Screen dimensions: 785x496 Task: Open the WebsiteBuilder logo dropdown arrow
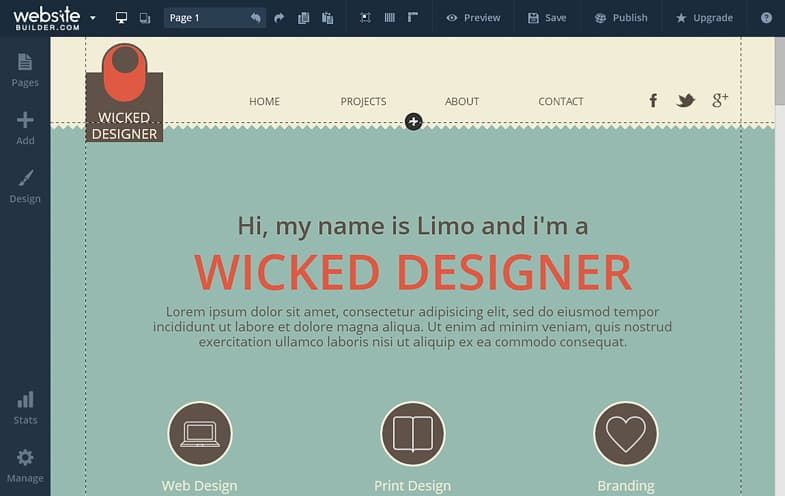tap(93, 18)
